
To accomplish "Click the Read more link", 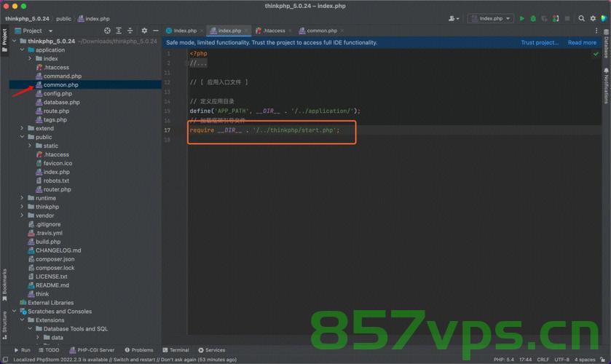I will click(x=582, y=42).
